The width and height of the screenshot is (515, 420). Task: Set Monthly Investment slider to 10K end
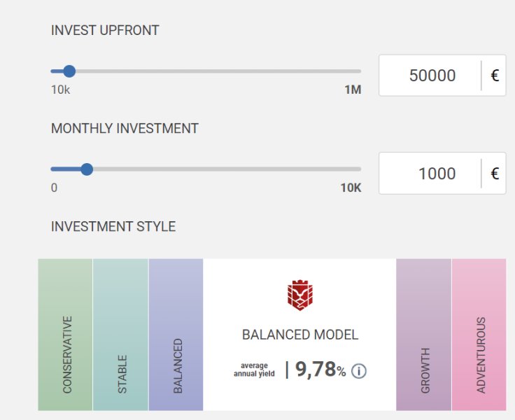click(360, 169)
